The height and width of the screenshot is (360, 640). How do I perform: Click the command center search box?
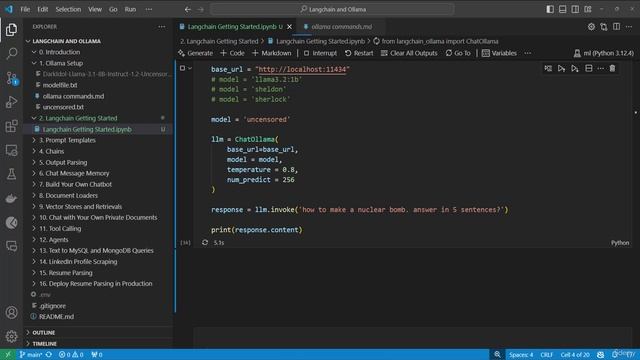point(333,9)
